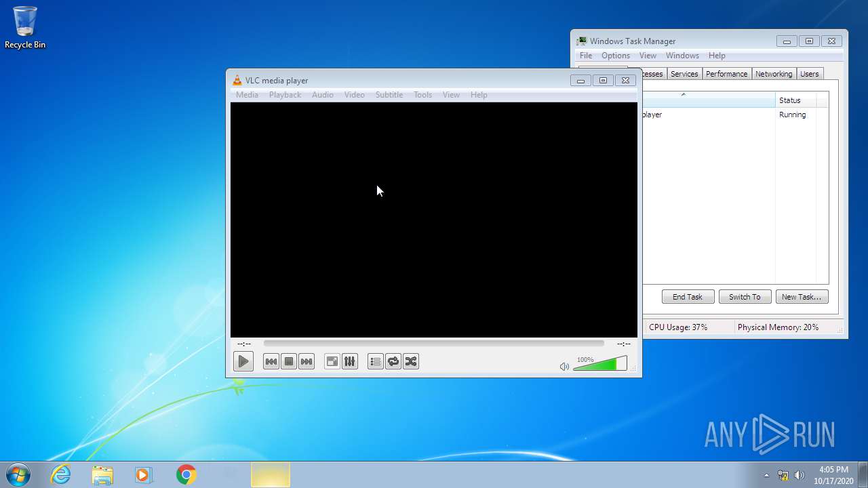Maximize the VLC media player window
The image size is (868, 488).
(603, 80)
